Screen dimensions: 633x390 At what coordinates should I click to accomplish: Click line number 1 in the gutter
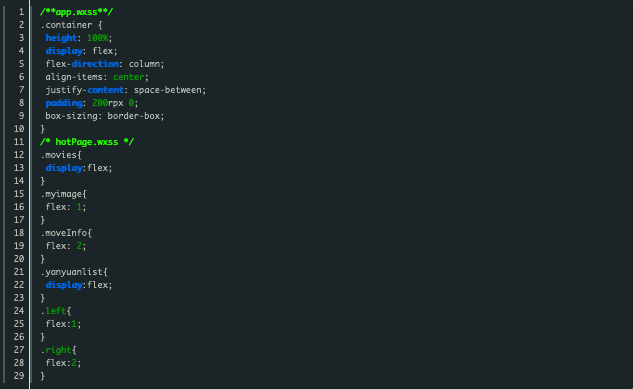click(21, 12)
